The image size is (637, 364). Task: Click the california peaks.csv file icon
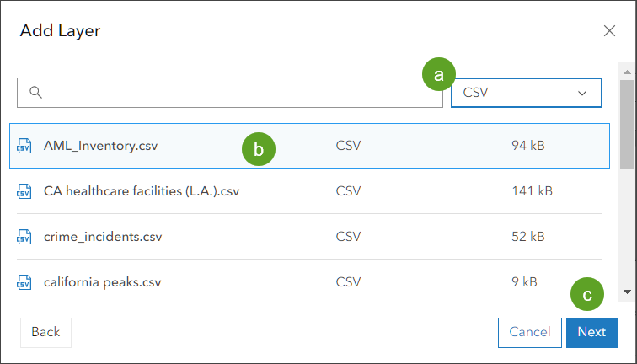pyautogui.click(x=24, y=282)
